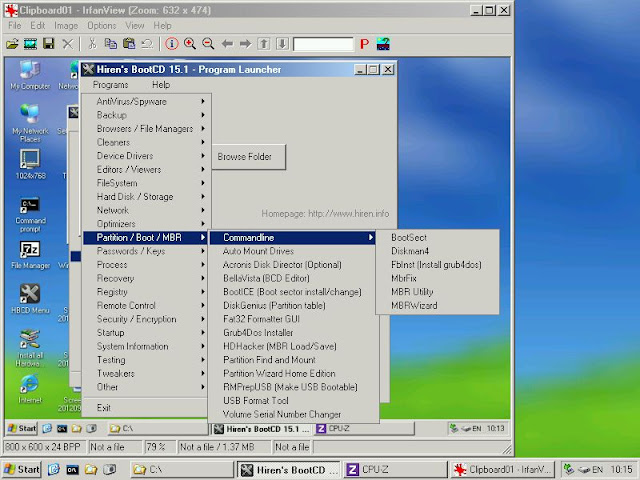640x480 pixels.
Task: Click the My Network Places desktop icon
Action: (x=30, y=123)
